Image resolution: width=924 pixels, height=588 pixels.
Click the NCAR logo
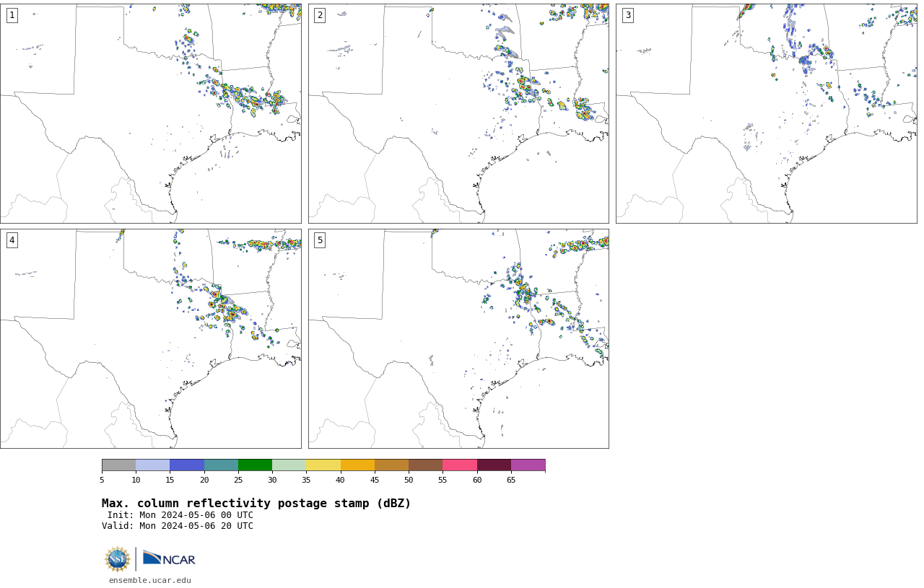coord(169,559)
